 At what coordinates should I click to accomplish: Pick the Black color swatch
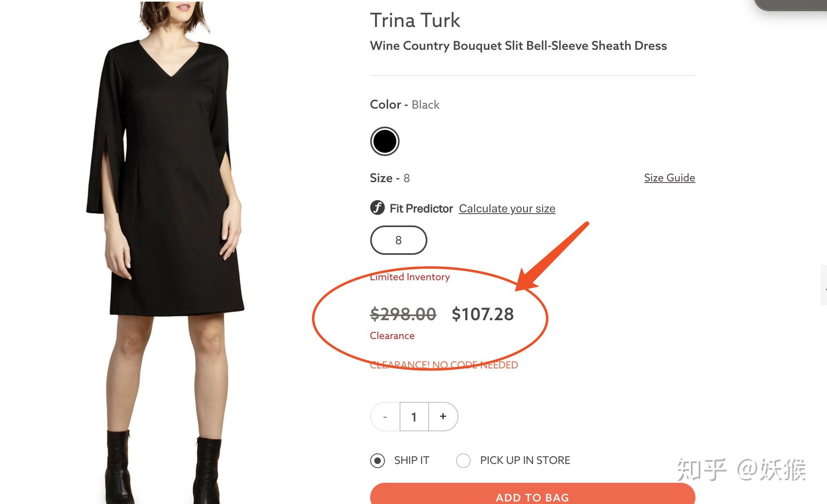384,141
